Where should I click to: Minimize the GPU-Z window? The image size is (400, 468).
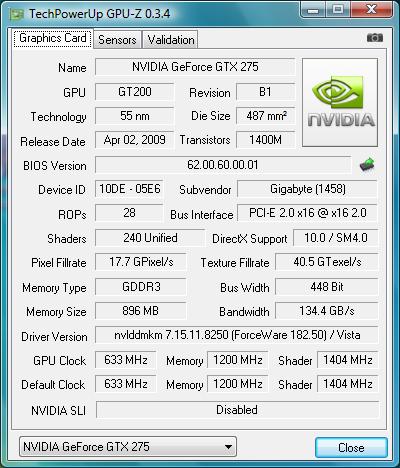[313, 10]
